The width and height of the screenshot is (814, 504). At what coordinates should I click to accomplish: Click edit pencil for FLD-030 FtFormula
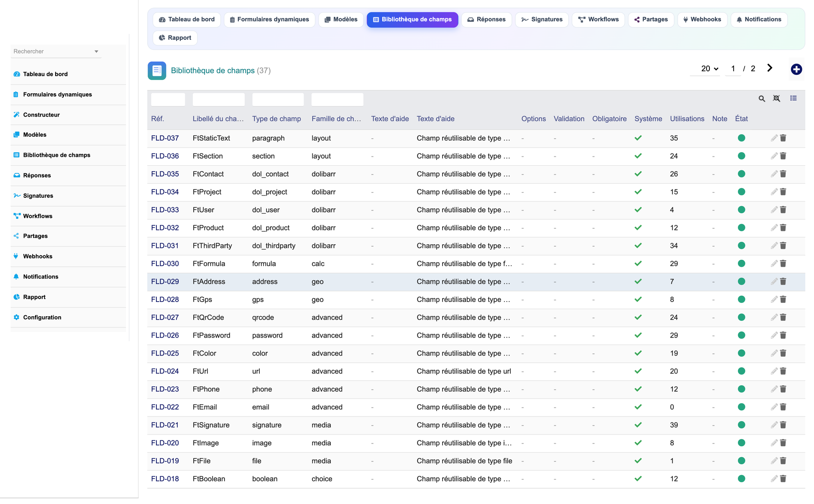click(x=774, y=264)
